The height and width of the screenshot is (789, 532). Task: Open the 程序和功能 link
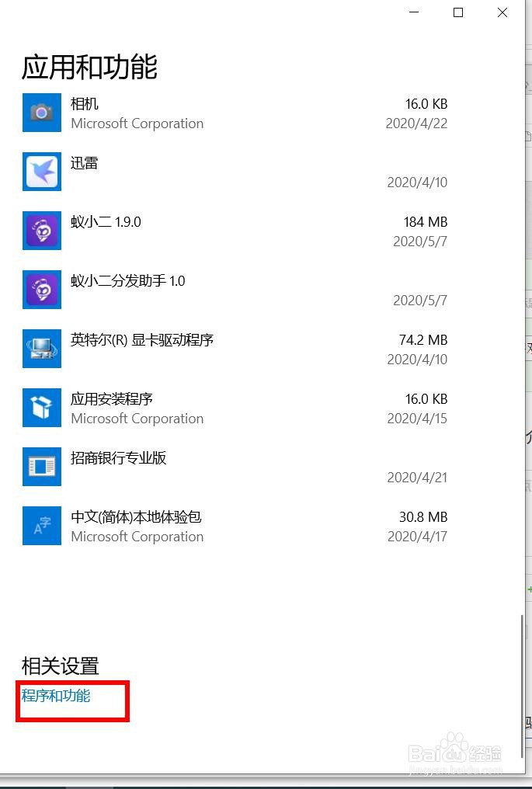(x=56, y=696)
